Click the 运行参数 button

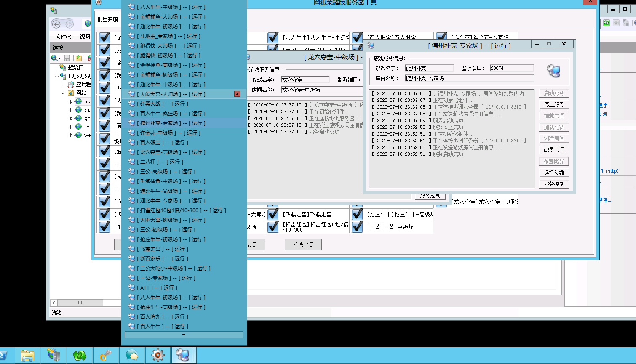coord(554,173)
